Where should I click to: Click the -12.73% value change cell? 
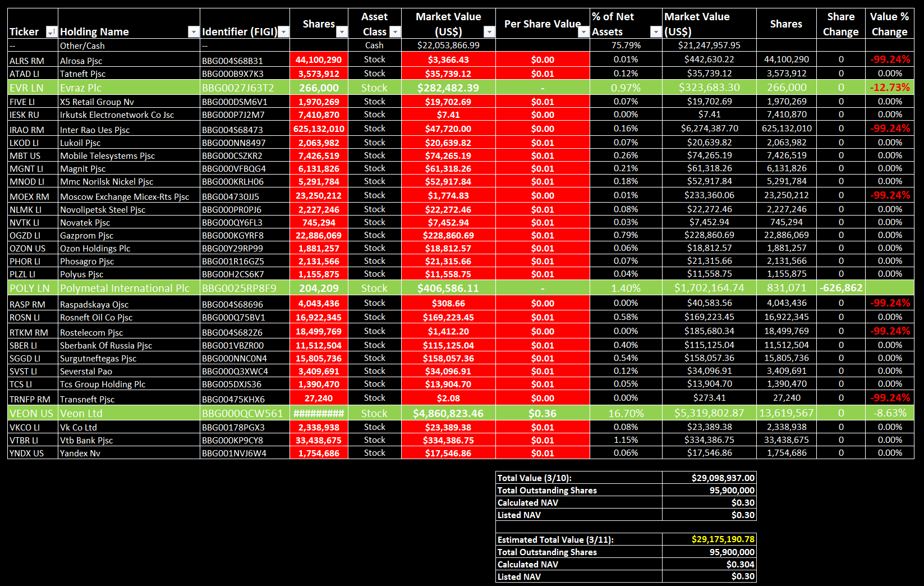[889, 88]
